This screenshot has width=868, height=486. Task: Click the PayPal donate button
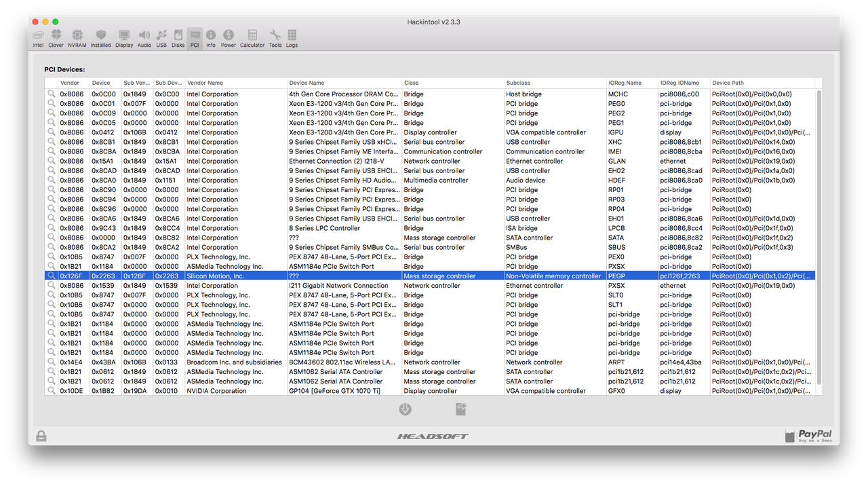tap(808, 436)
